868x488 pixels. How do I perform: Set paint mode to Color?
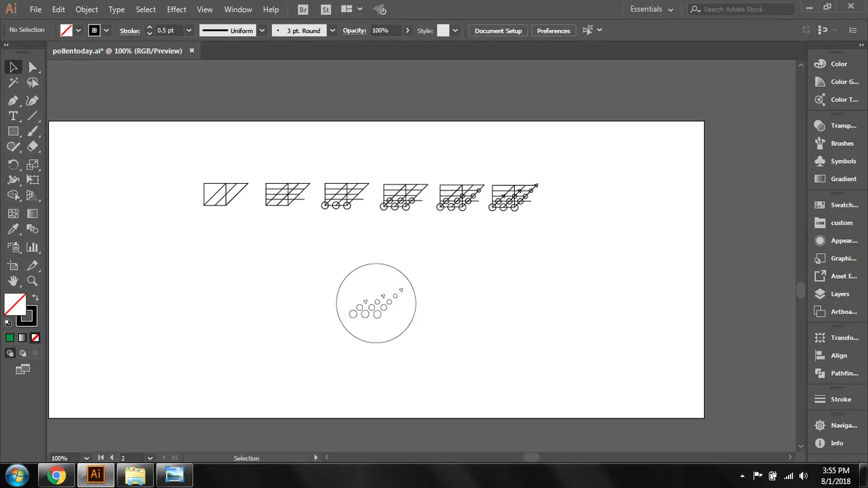(9, 338)
